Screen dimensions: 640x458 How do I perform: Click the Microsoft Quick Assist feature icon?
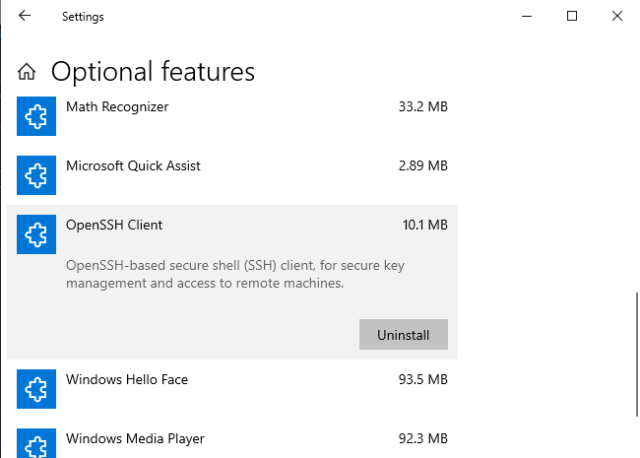click(x=36, y=176)
